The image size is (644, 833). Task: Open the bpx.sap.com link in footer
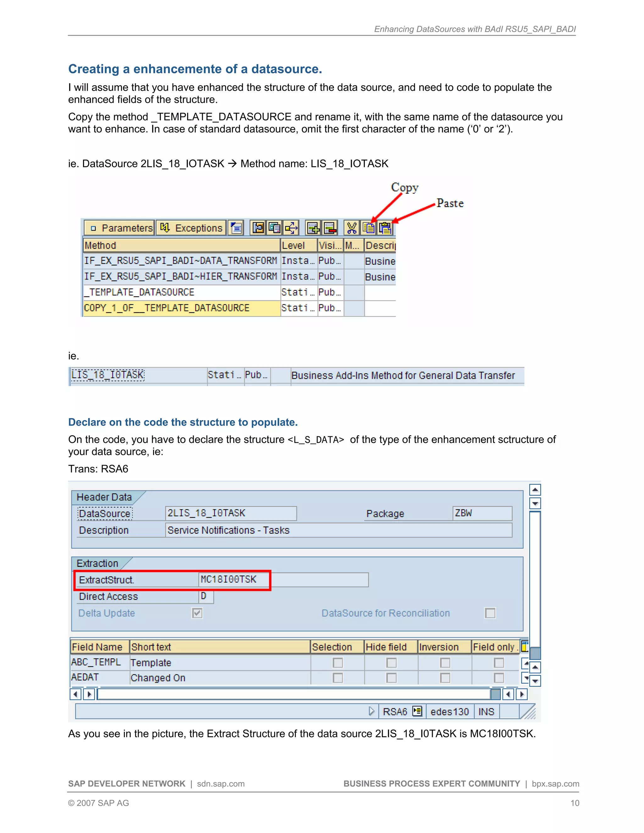[556, 784]
